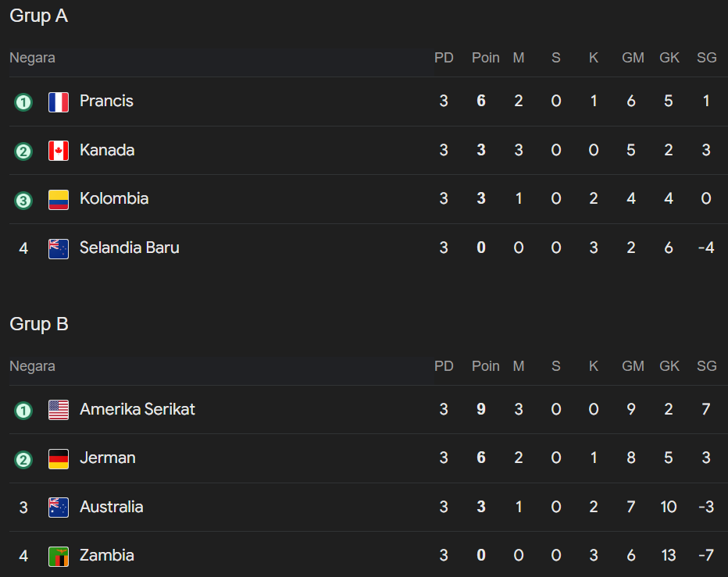Open the Amerika Serikat team link

[137, 409]
